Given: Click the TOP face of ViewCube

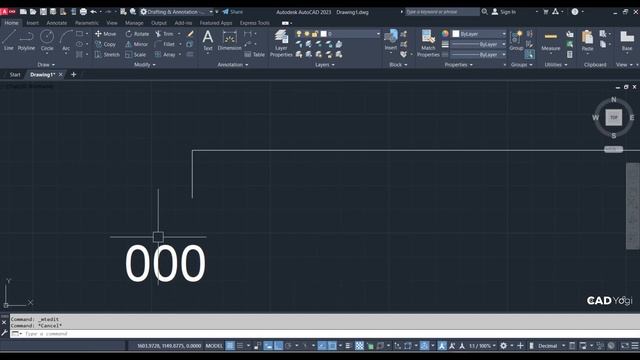Looking at the screenshot, I should pos(613,117).
